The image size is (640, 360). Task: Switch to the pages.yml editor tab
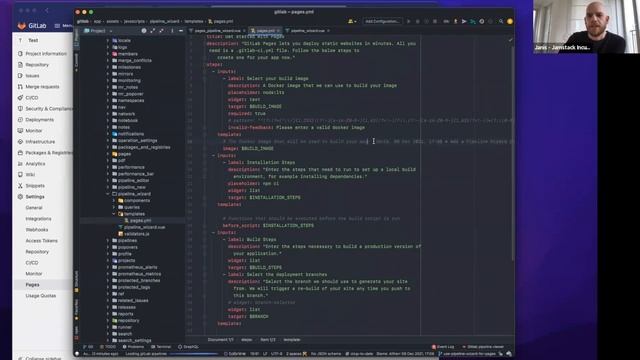tap(265, 31)
